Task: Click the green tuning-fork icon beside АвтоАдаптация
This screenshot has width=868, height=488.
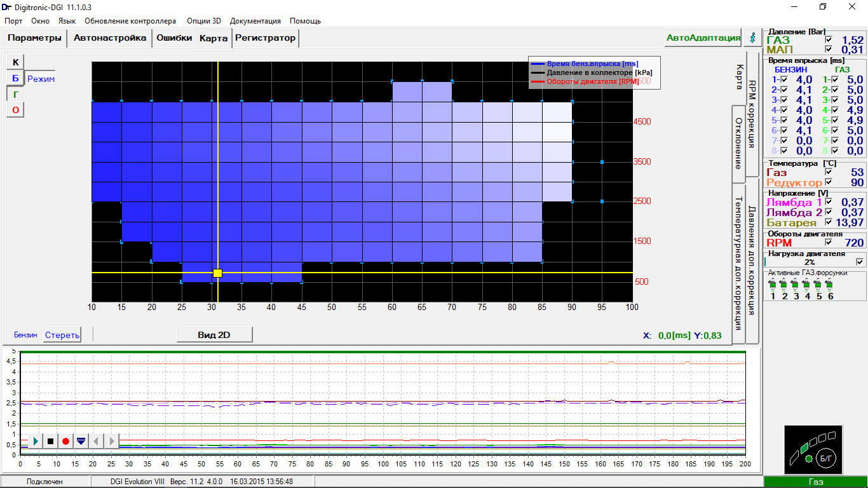Action: click(752, 37)
